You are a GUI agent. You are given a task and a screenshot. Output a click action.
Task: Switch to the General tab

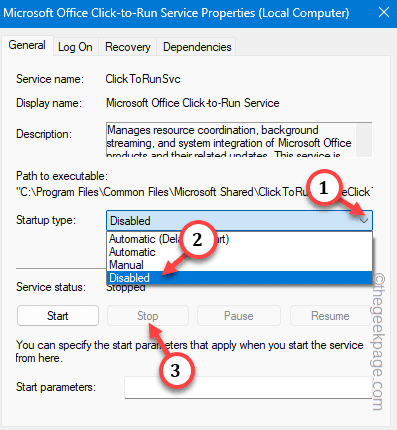click(27, 45)
